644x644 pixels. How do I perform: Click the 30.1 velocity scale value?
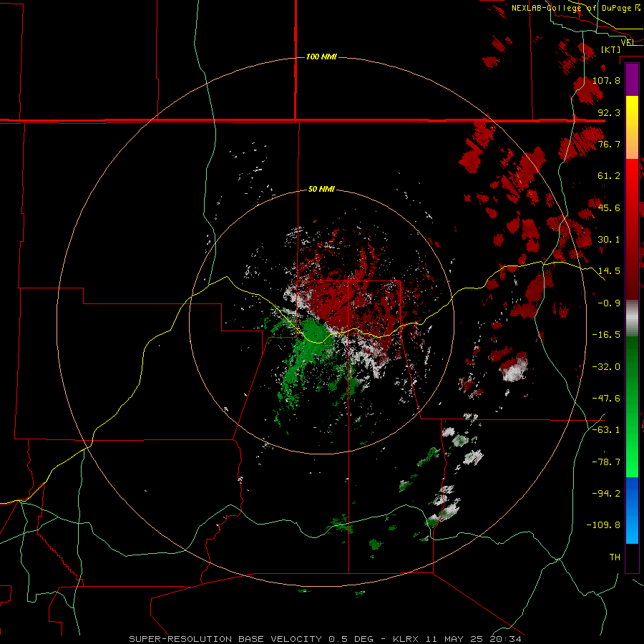[609, 240]
